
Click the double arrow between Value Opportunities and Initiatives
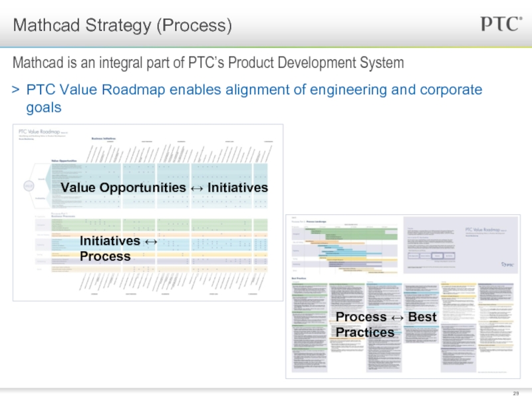tap(197, 188)
